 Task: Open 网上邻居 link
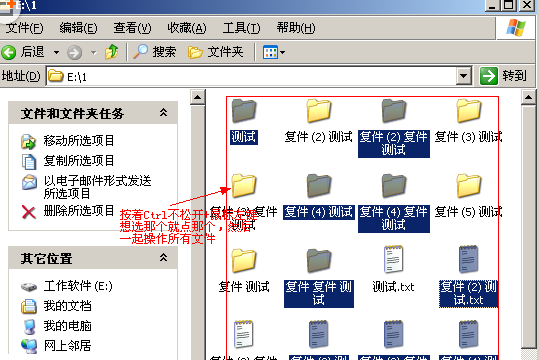[x=67, y=346]
